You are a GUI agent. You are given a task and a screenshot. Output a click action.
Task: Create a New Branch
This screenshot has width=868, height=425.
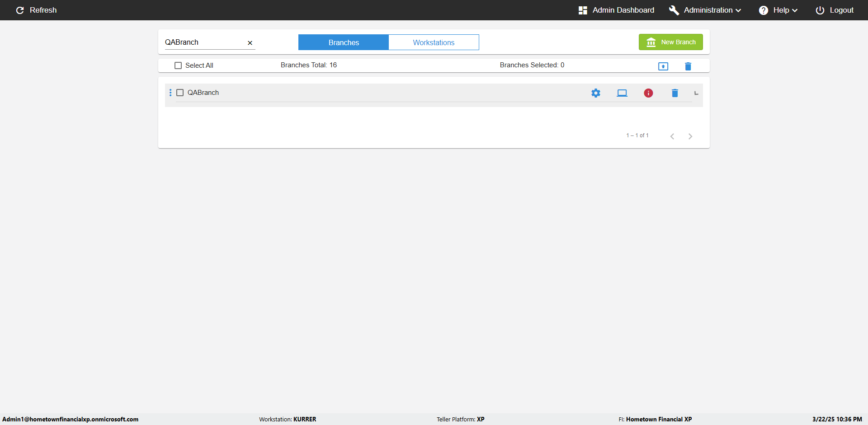point(671,42)
